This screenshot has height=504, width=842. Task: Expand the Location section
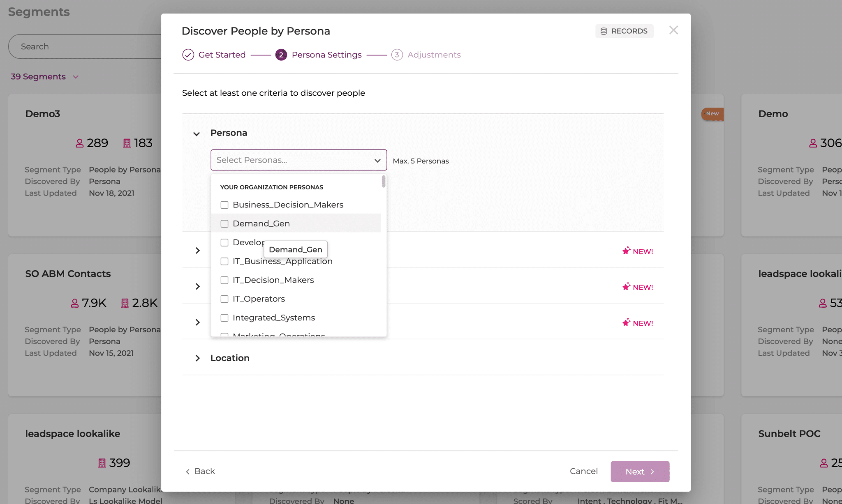click(x=198, y=358)
